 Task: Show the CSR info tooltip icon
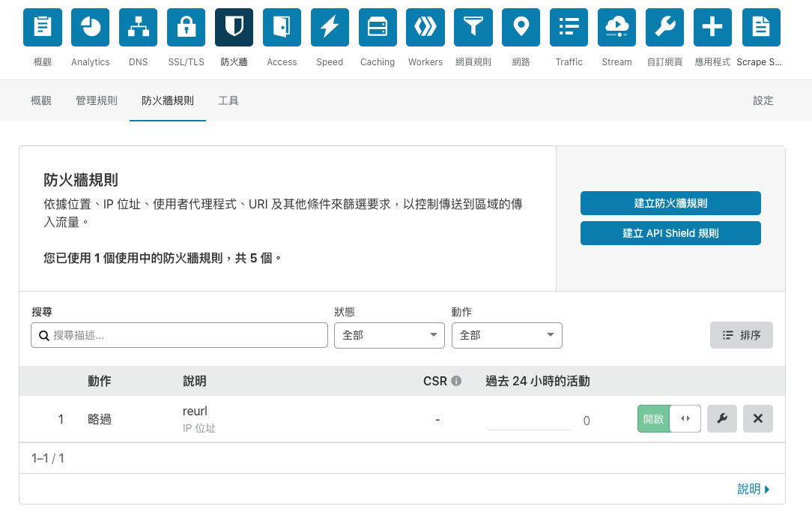point(456,381)
